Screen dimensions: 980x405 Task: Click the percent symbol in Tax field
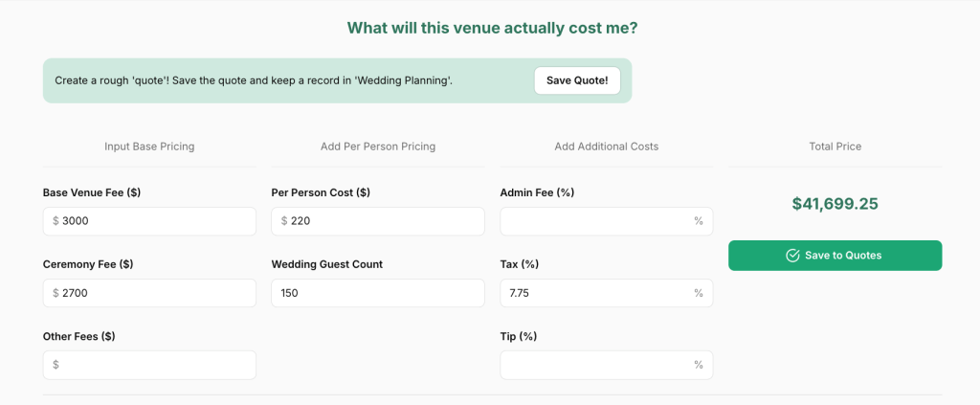[x=699, y=293]
